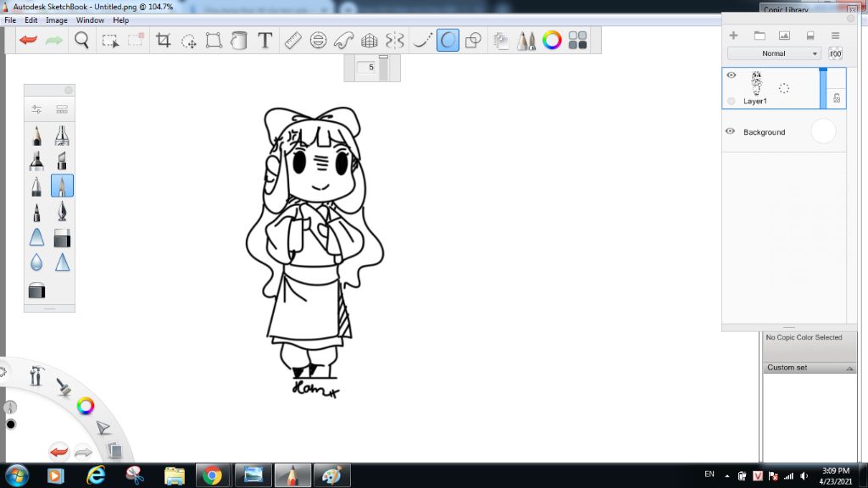This screenshot has width=868, height=488.
Task: Open File Explorer folder on taskbar
Action: click(x=175, y=476)
